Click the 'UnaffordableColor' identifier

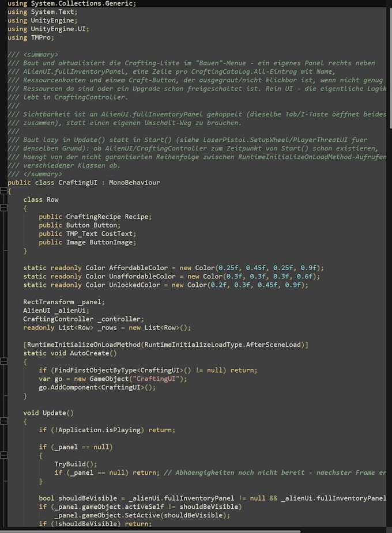pos(142,277)
